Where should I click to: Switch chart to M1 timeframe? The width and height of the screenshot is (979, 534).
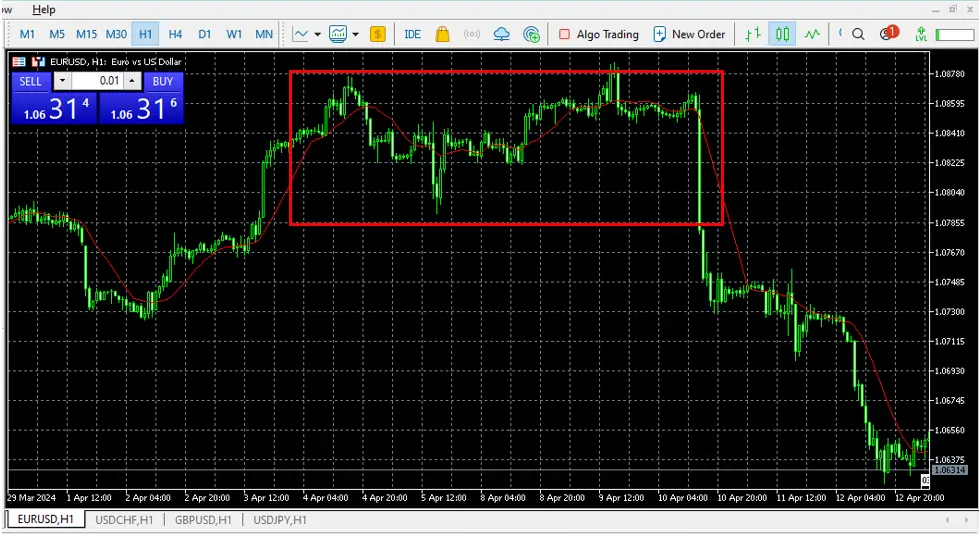(x=27, y=34)
